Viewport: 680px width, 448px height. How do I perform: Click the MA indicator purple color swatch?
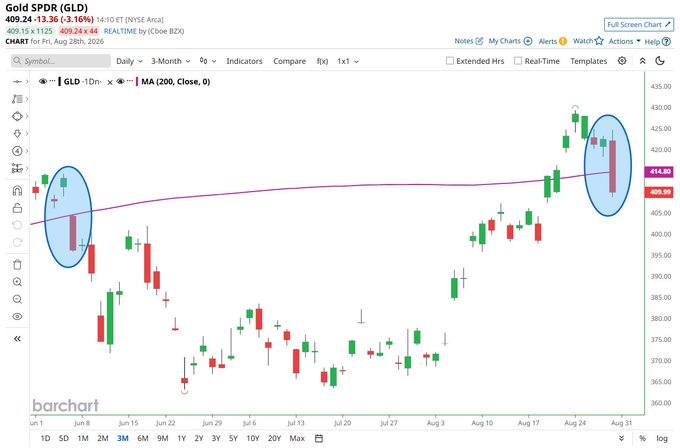click(137, 82)
